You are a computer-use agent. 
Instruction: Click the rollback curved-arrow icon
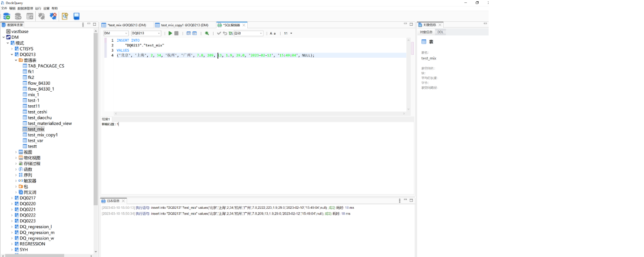tap(225, 34)
